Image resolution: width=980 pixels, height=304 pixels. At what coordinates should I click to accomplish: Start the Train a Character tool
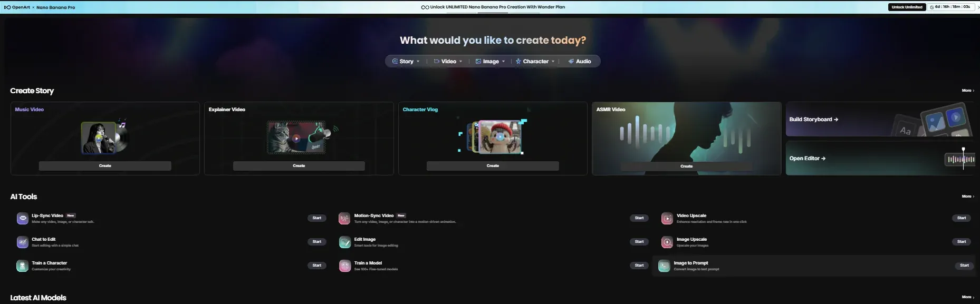click(316, 266)
